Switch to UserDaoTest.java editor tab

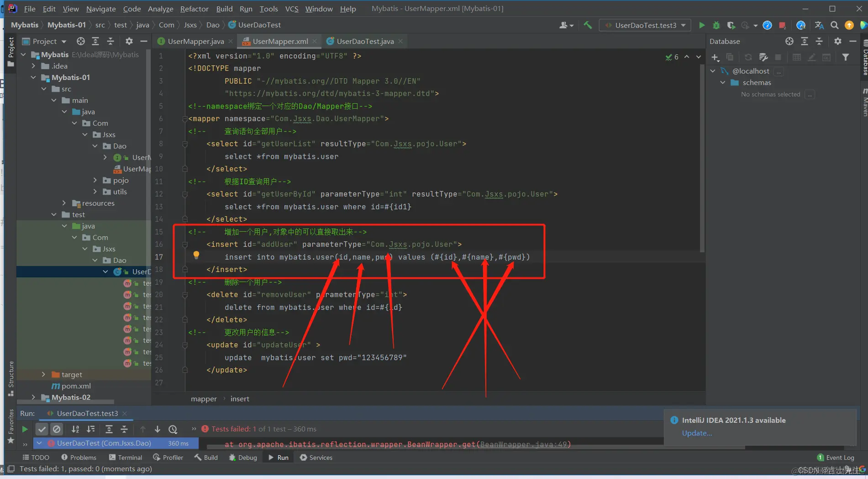(x=365, y=41)
